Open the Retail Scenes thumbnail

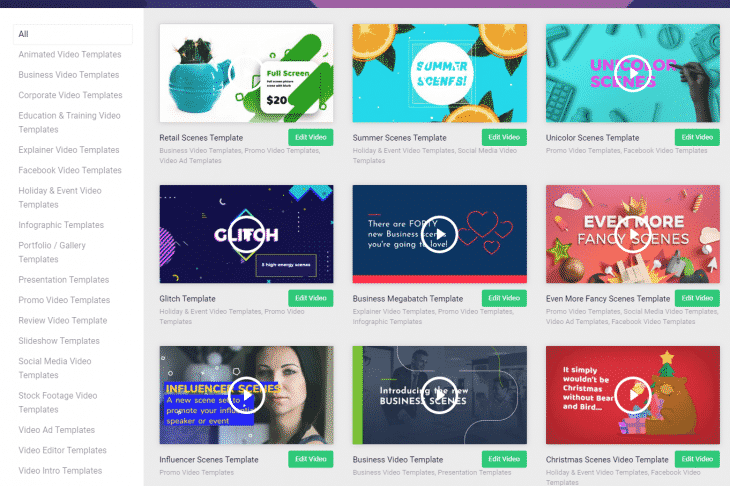coord(246,74)
